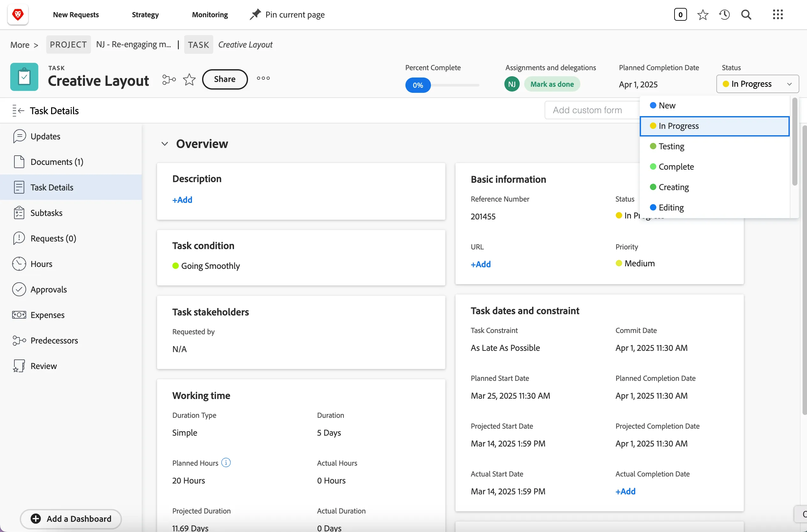The width and height of the screenshot is (807, 532).
Task: Open Favorites star in top bar
Action: pyautogui.click(x=702, y=15)
